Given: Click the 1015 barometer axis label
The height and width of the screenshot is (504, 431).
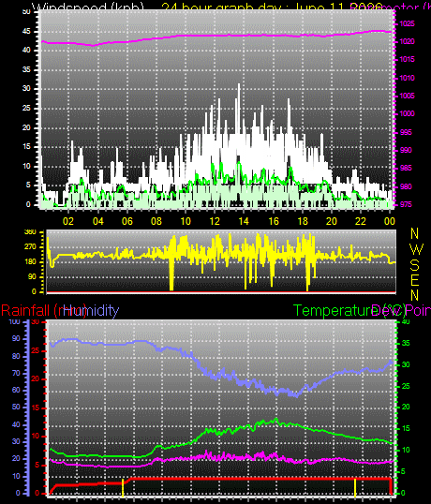Looking at the screenshot, I should point(407,59).
